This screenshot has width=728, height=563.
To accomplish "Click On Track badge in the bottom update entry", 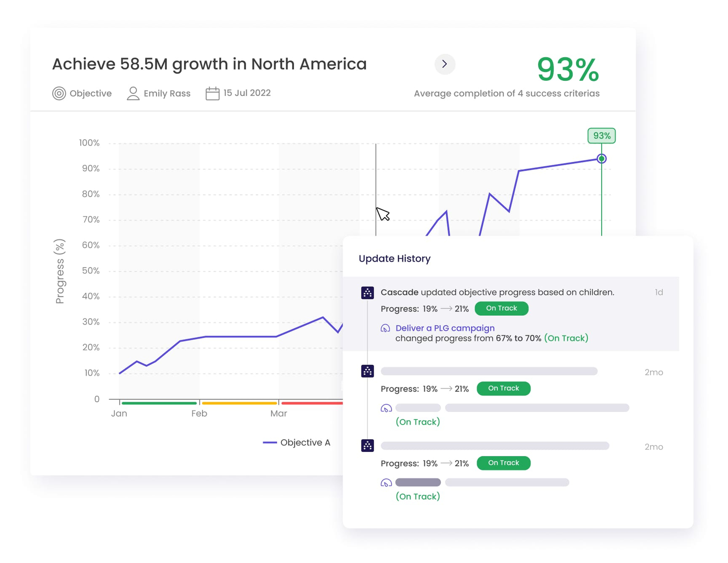I will pyautogui.click(x=503, y=463).
